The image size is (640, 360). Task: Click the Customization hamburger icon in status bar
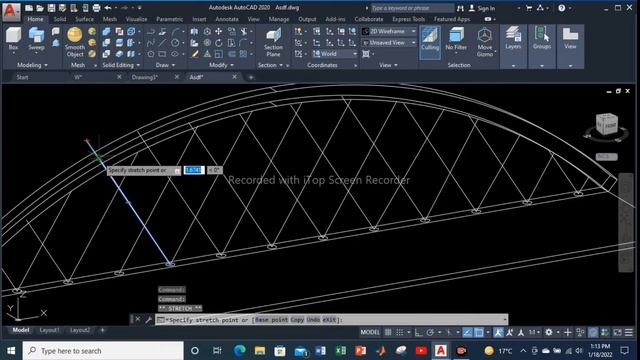click(x=629, y=332)
